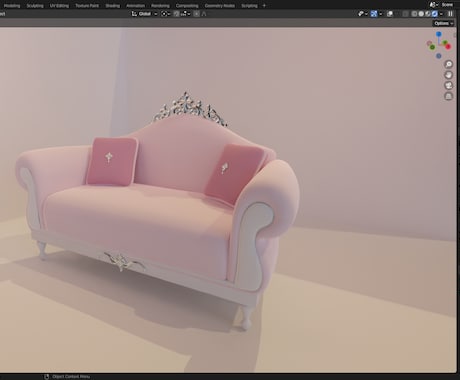This screenshot has width=460, height=380.
Task: Click the blue Z axis on the navigation gizmo
Action: 439,34
